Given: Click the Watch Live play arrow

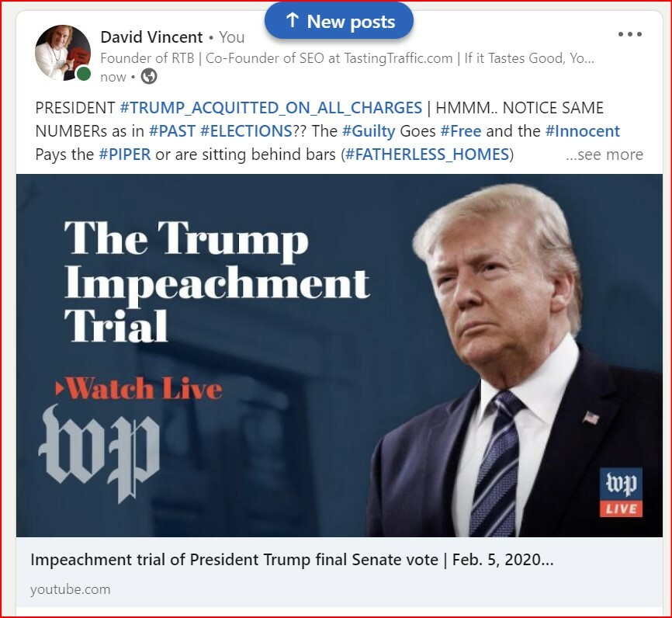Looking at the screenshot, I should click(60, 388).
